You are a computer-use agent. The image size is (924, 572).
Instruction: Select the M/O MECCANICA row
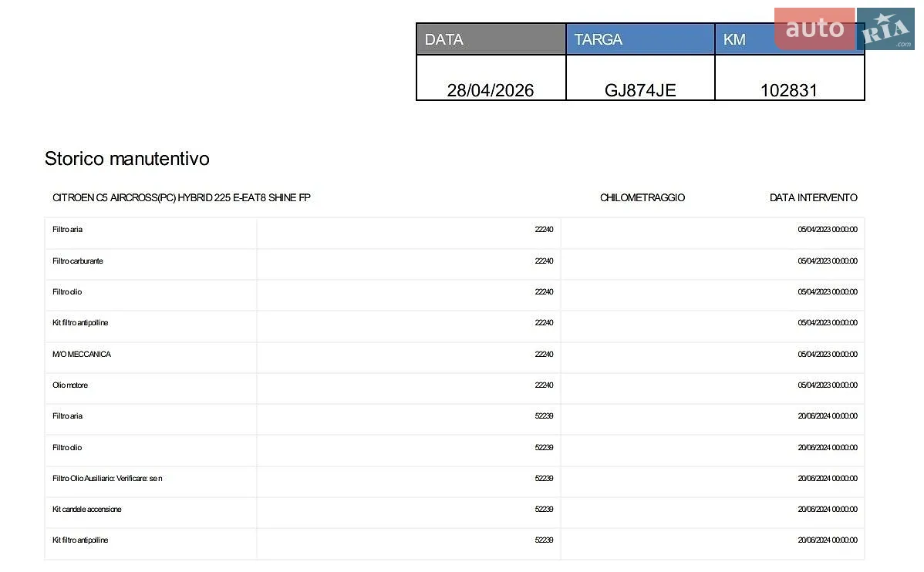tap(454, 354)
